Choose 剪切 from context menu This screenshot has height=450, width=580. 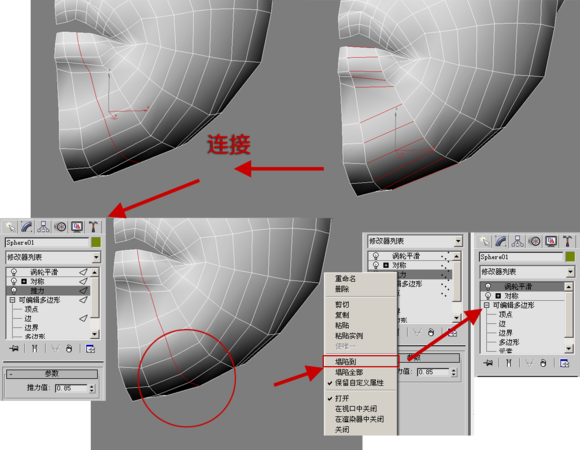click(342, 305)
